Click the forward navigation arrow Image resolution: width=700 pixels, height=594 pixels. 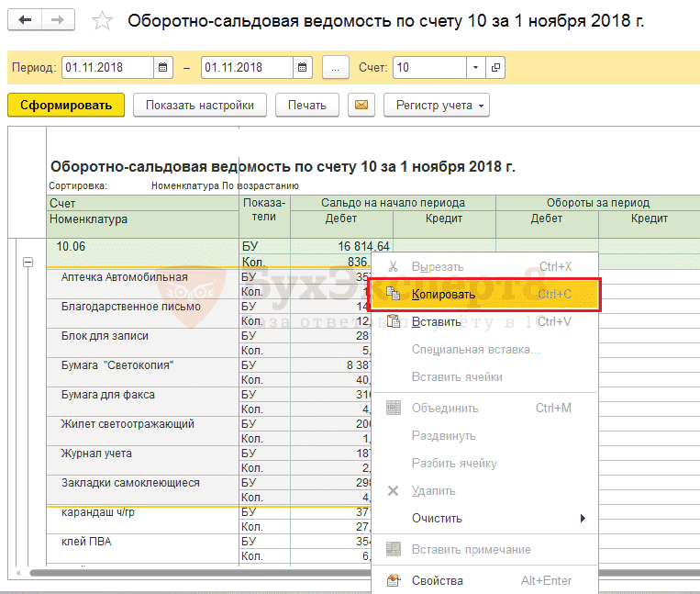[58, 20]
